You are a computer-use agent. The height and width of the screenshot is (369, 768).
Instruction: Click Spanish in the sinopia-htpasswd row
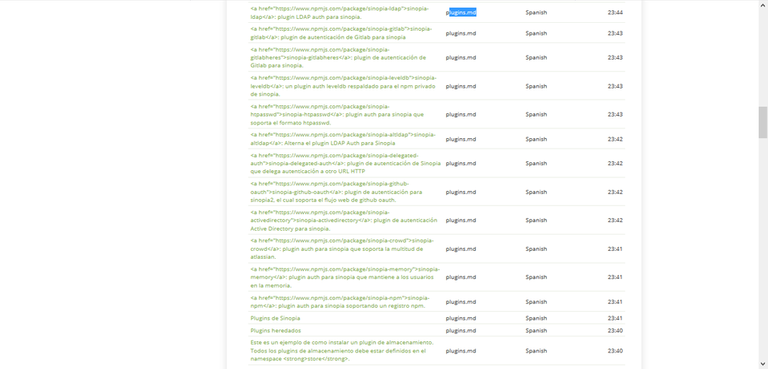point(536,114)
